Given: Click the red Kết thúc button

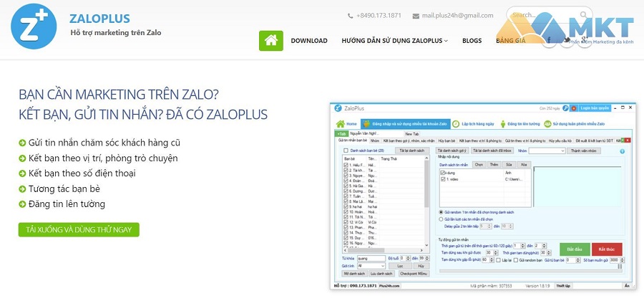Looking at the screenshot, I should (607, 249).
